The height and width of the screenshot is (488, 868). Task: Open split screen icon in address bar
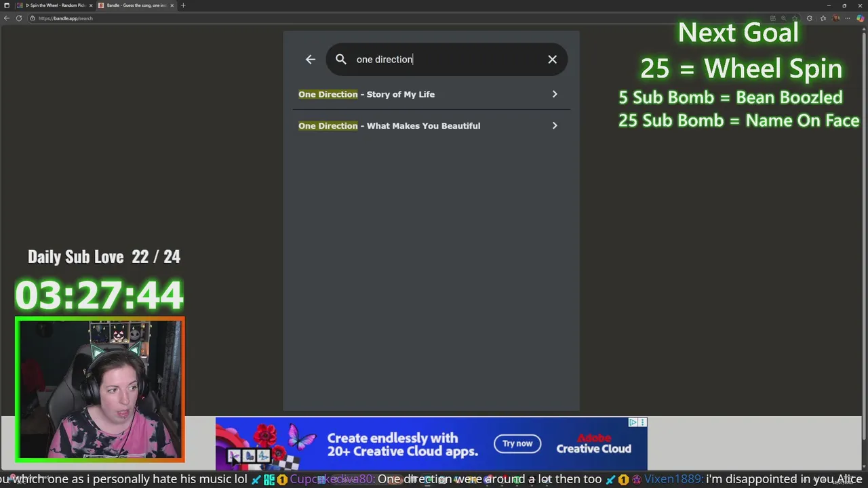tap(773, 18)
